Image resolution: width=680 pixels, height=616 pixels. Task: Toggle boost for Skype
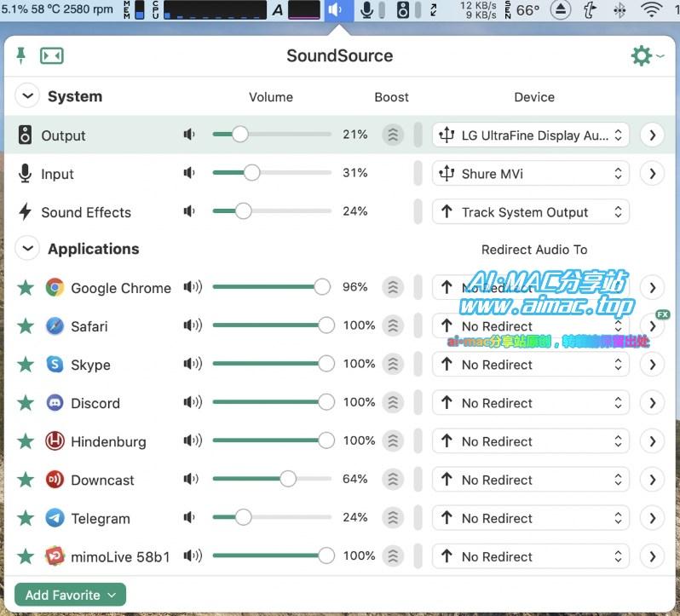[393, 364]
